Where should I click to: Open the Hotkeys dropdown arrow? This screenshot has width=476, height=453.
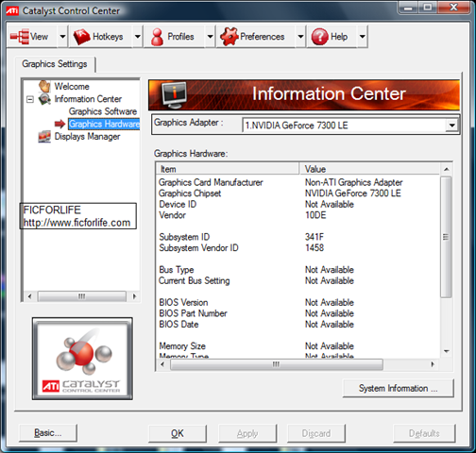coord(138,37)
